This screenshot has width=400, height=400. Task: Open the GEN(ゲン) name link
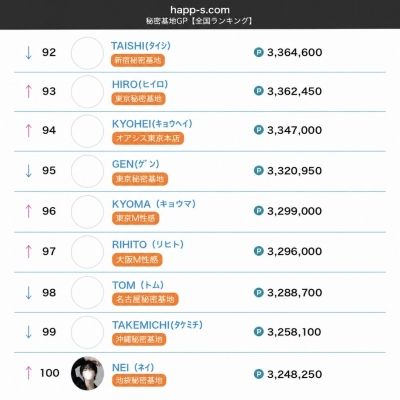coord(136,164)
